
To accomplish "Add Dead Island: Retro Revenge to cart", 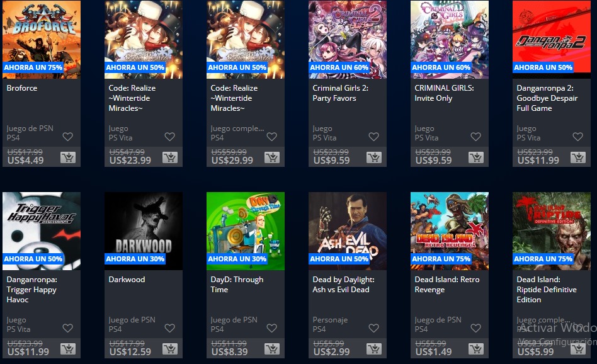I will 476,349.
